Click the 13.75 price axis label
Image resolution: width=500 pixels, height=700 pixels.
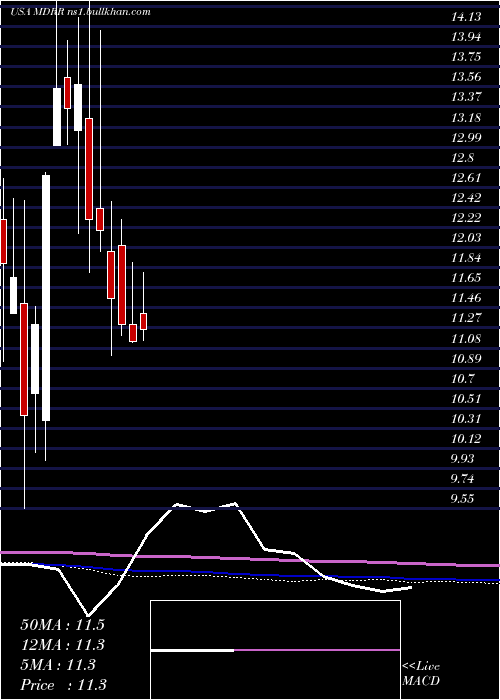point(466,57)
